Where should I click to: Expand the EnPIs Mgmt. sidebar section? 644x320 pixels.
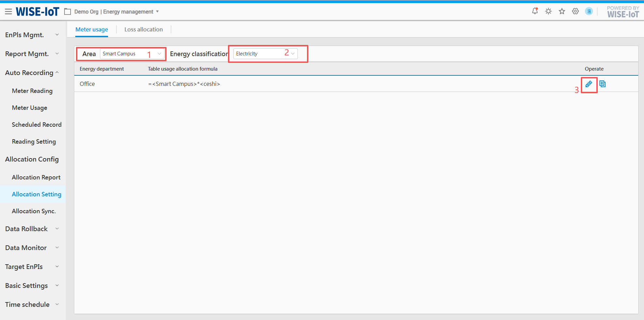[32, 35]
